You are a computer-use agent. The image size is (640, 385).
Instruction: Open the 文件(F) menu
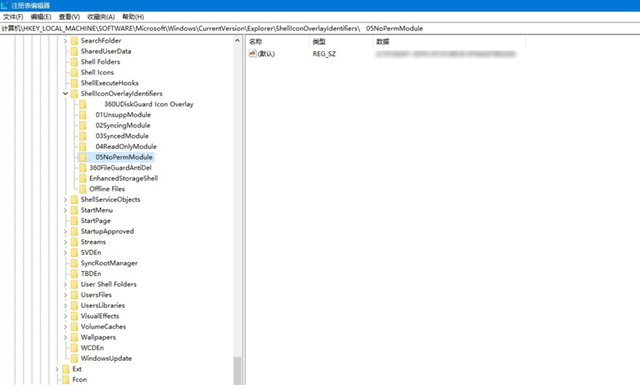pyautogui.click(x=13, y=17)
